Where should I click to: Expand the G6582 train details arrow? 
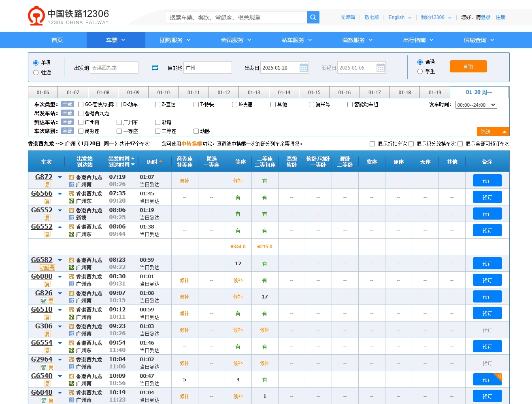point(60,260)
